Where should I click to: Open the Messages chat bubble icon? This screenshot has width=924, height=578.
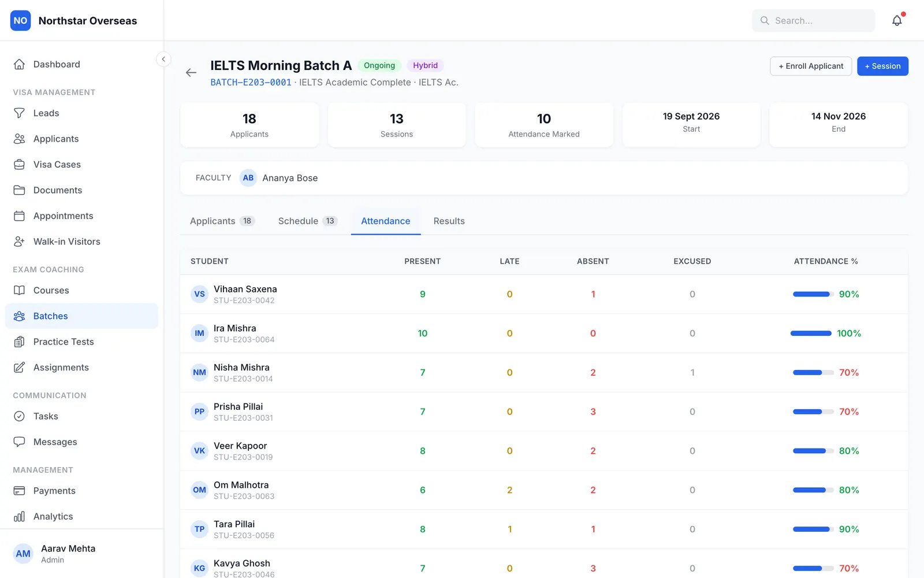[19, 442]
